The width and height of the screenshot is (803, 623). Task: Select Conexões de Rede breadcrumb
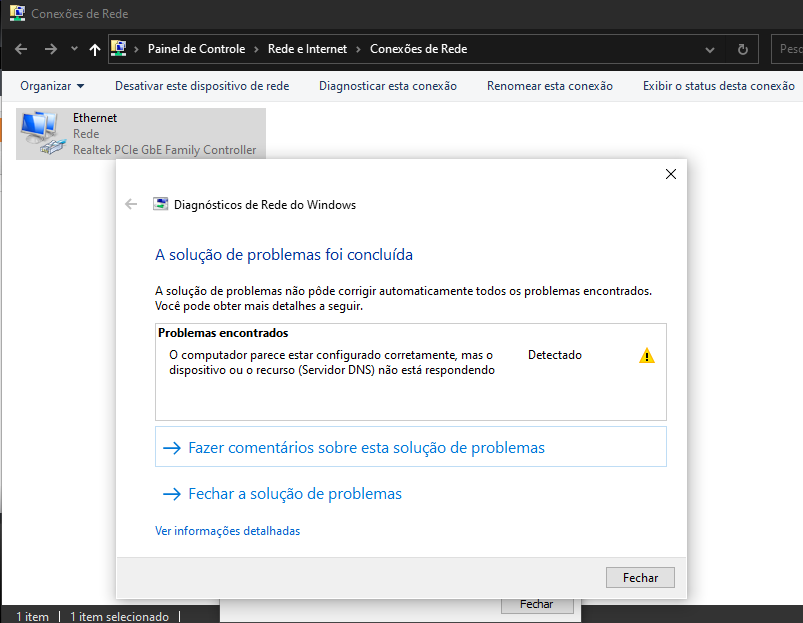click(x=418, y=49)
